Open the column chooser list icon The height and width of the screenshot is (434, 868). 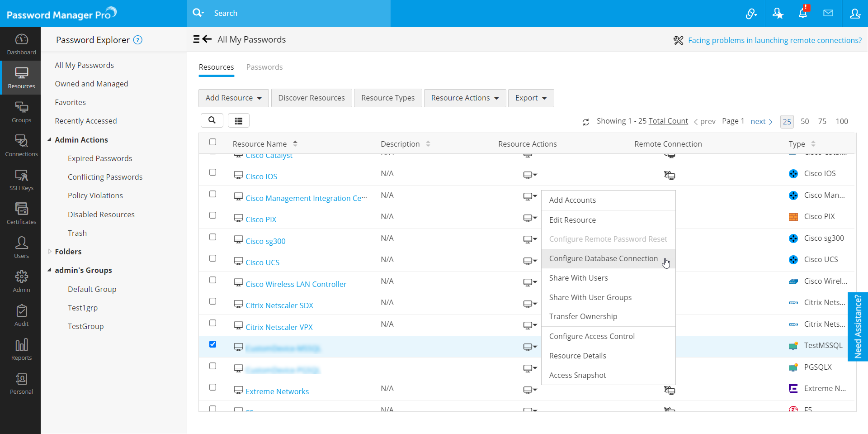(239, 120)
